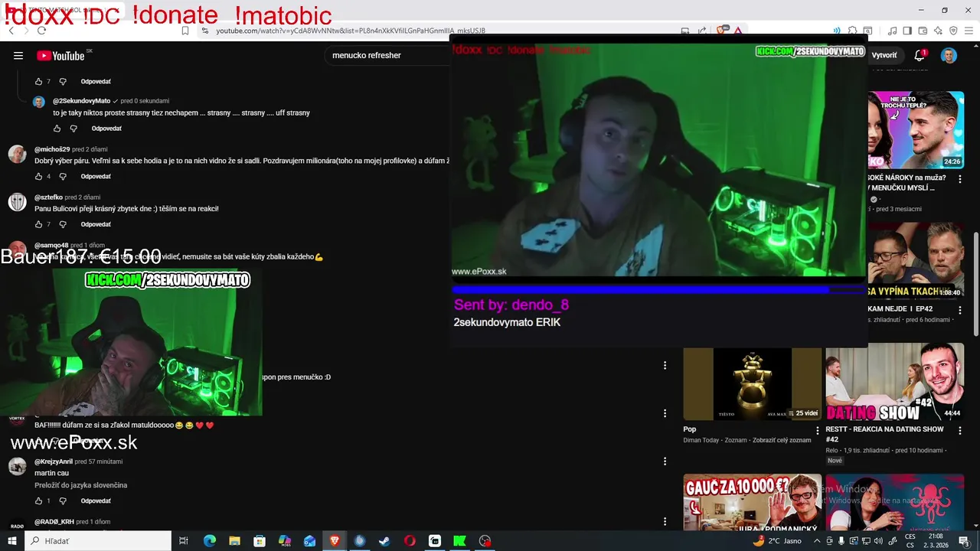The height and width of the screenshot is (551, 980).
Task: Open the 'GAUČ ZA 10 000 €' video thumbnail
Action: click(752, 504)
